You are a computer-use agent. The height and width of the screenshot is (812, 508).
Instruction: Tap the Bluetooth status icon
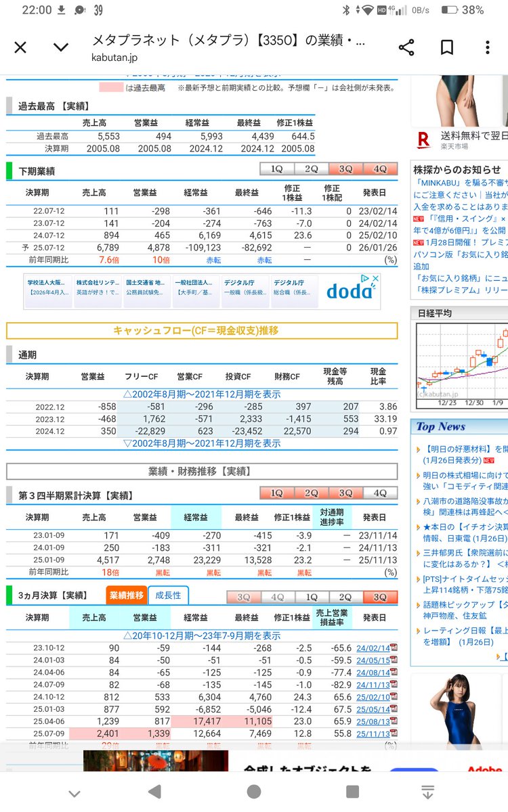point(346,10)
